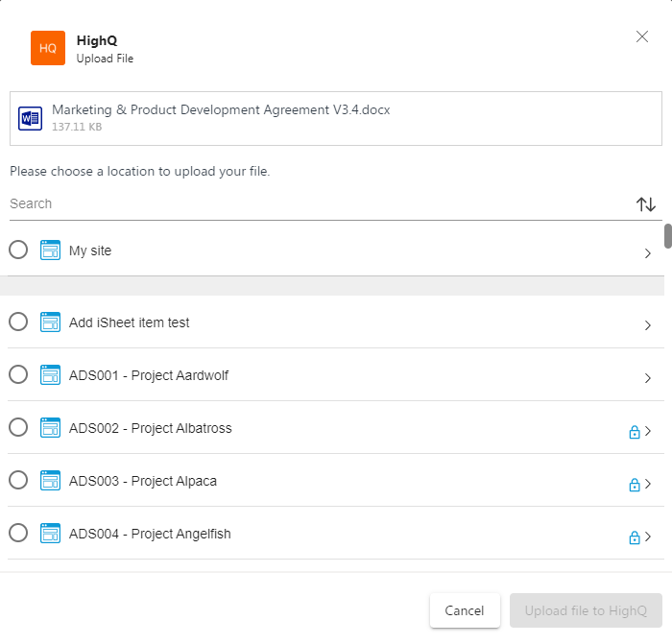This screenshot has height=644, width=672.
Task: Click the Cancel button
Action: (465, 610)
